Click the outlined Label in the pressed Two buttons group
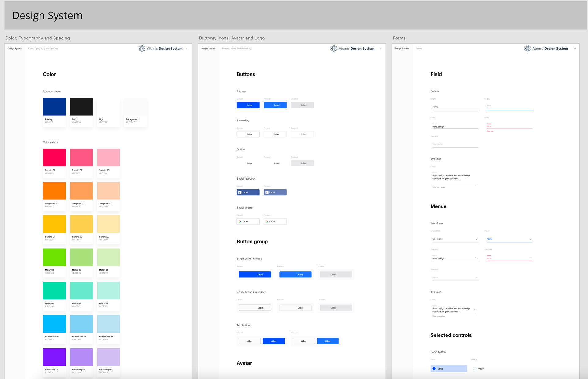The width and height of the screenshot is (588, 379). tap(303, 341)
